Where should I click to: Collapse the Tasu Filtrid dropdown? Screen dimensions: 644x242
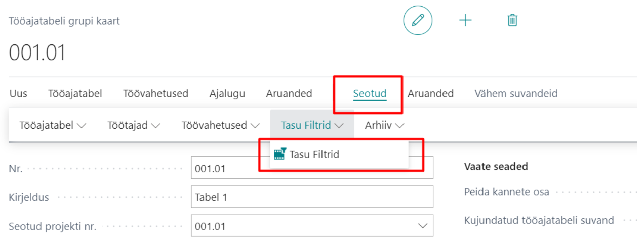(312, 125)
